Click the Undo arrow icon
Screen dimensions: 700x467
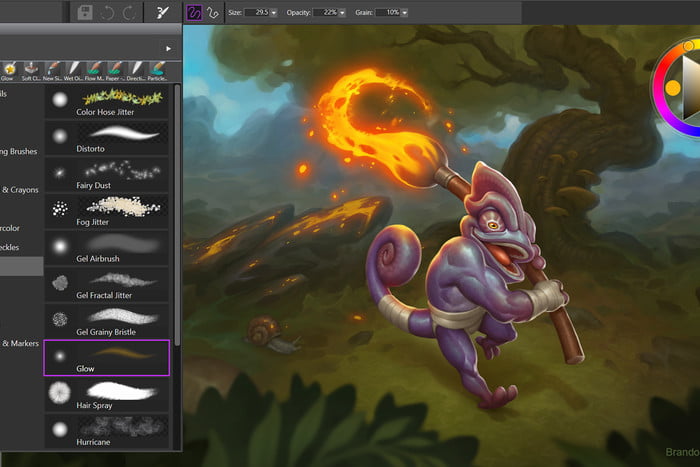click(107, 13)
